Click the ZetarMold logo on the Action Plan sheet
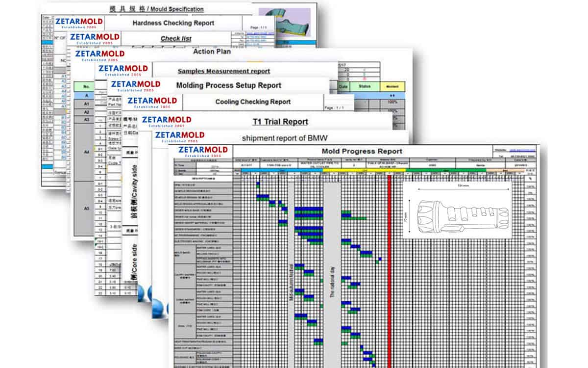The image size is (588, 368). [x=99, y=55]
